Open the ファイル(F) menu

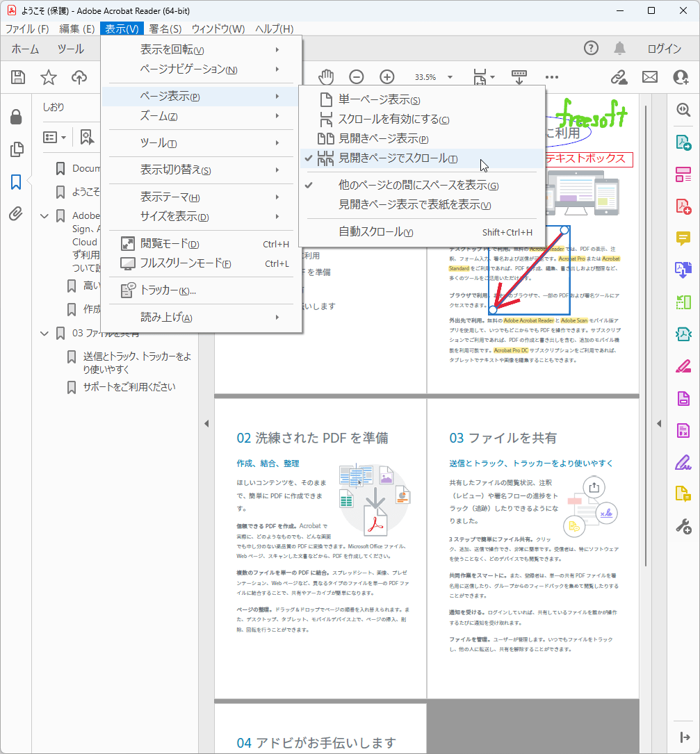(27, 29)
